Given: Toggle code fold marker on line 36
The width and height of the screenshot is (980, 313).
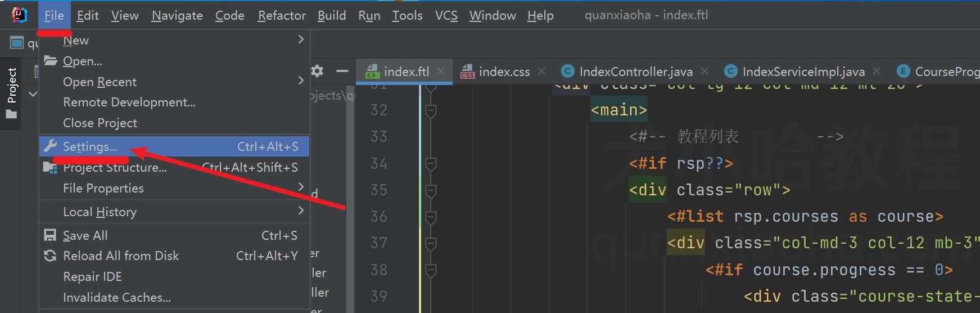Looking at the screenshot, I should click(x=431, y=217).
